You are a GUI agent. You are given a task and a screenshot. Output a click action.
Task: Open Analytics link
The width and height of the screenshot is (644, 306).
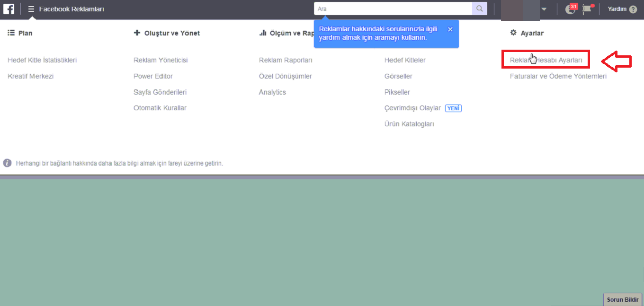[x=272, y=92]
